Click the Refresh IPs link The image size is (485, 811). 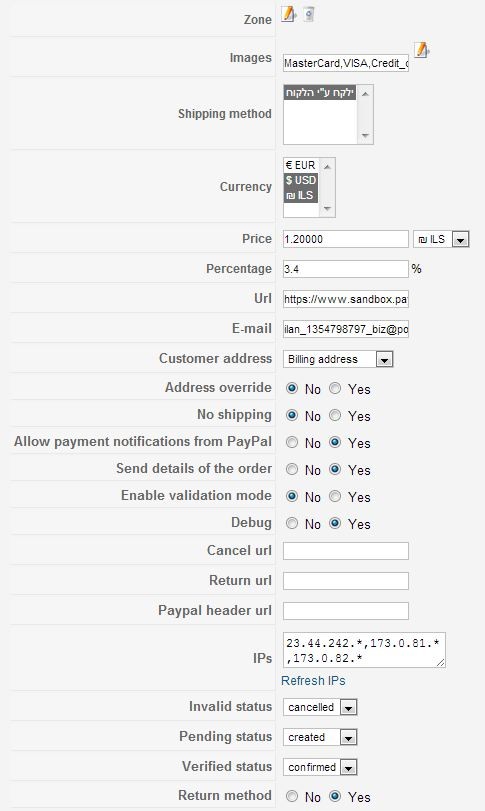click(x=313, y=681)
